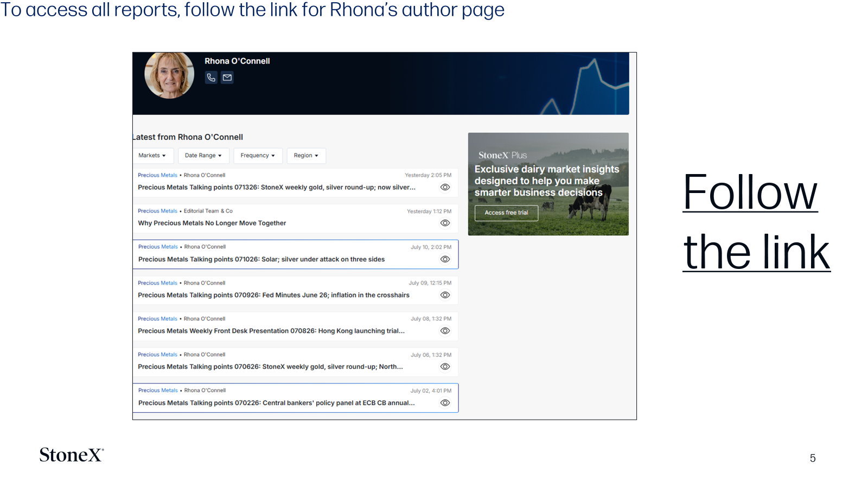Open Precious Metals Talking points 071326 article

277,187
